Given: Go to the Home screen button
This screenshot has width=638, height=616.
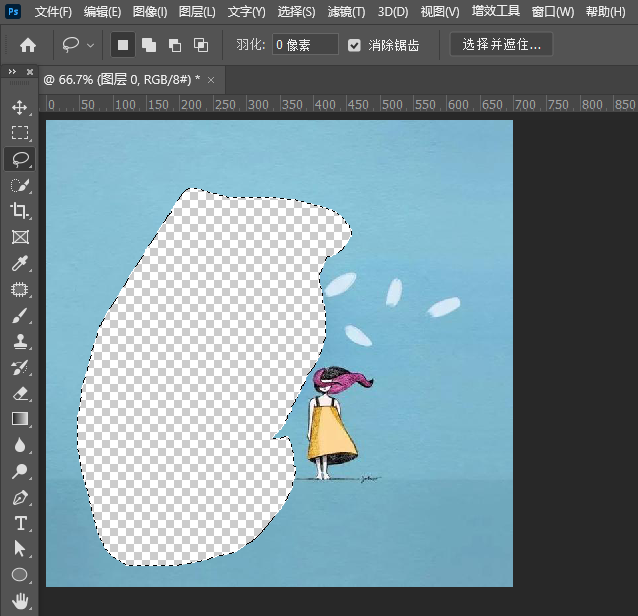Looking at the screenshot, I should point(28,45).
